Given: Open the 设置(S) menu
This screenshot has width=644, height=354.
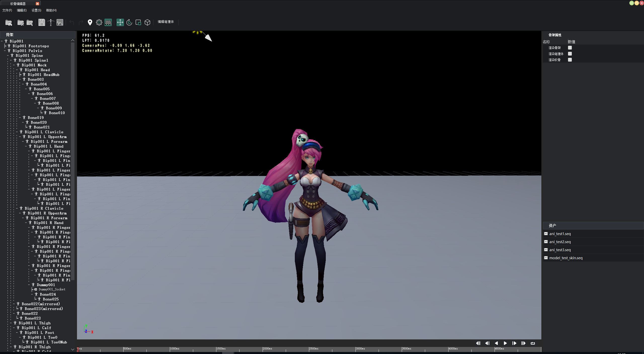Looking at the screenshot, I should (36, 10).
